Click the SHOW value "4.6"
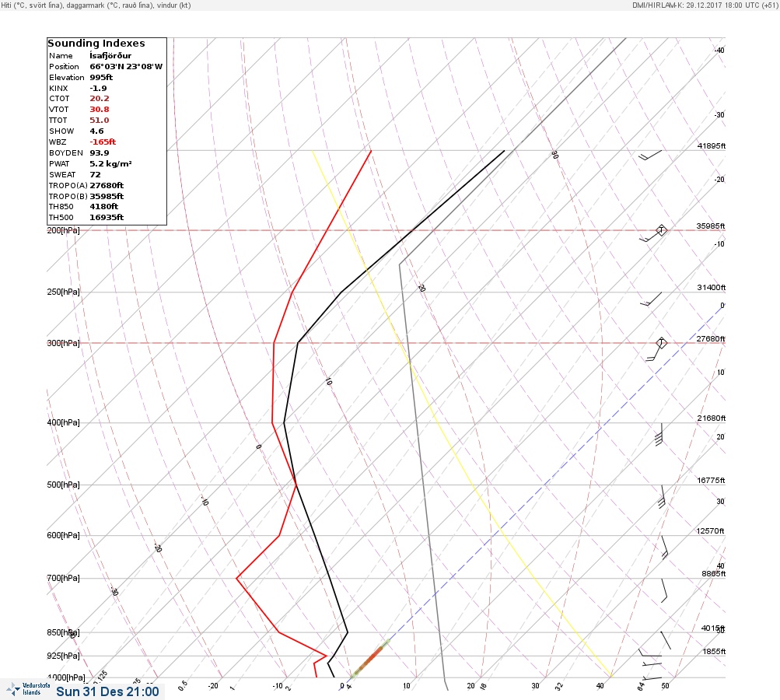 pyautogui.click(x=96, y=131)
